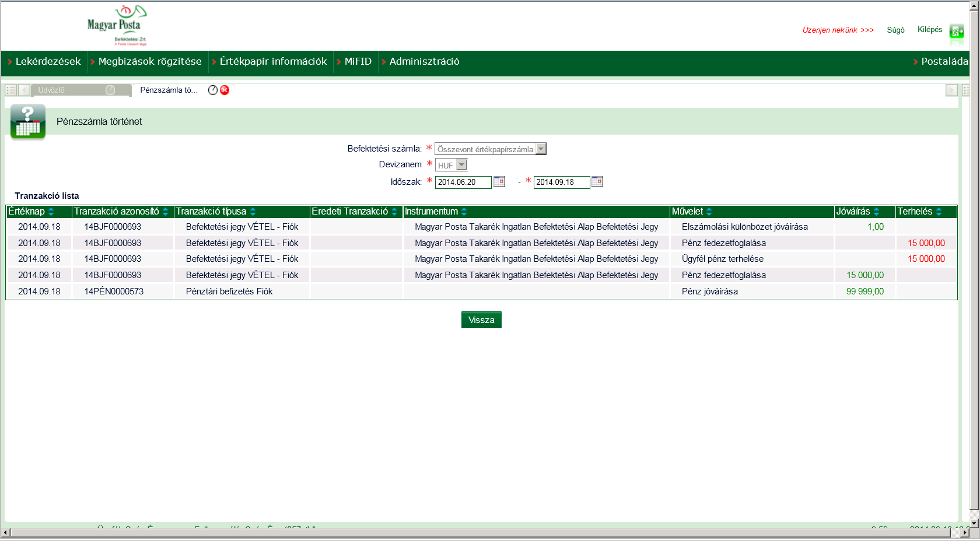Click Ügyfél pénz terhelése cell

pos(723,259)
